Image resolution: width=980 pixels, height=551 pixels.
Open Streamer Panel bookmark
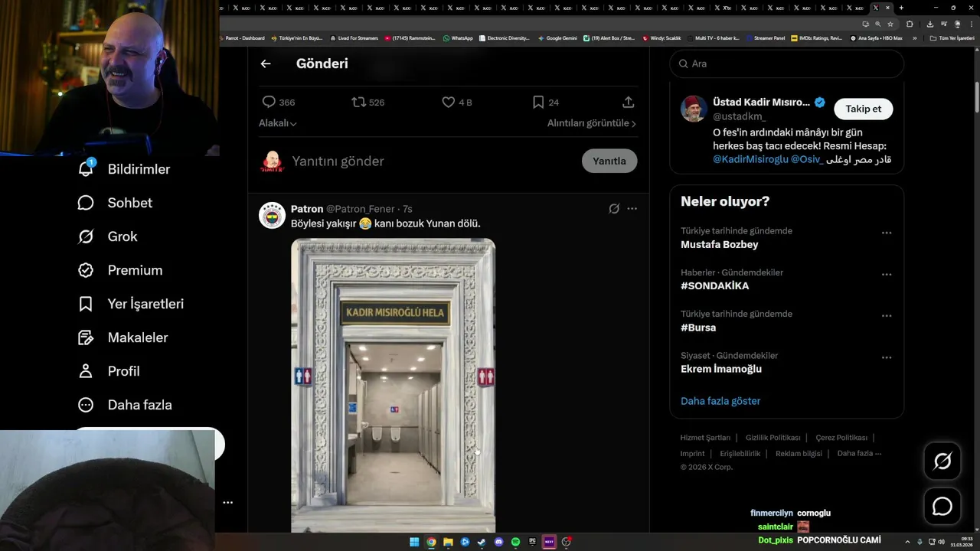[x=766, y=38]
